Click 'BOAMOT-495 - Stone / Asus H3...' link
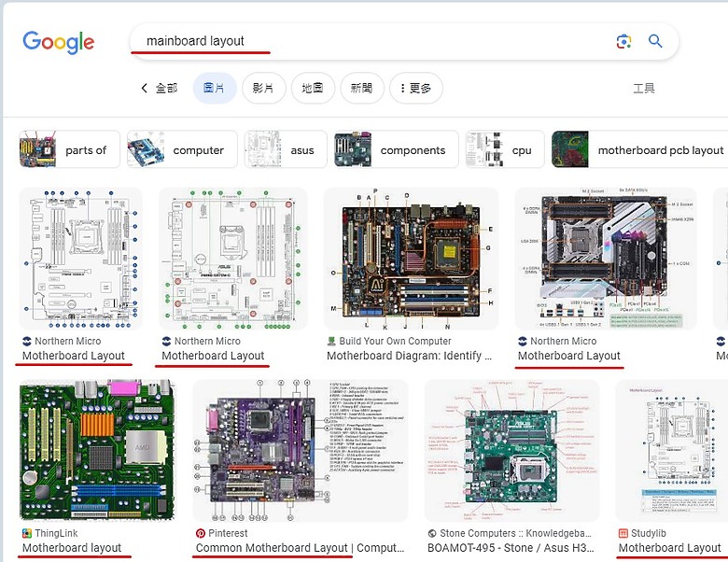This screenshot has width=728, height=562. 511,548
